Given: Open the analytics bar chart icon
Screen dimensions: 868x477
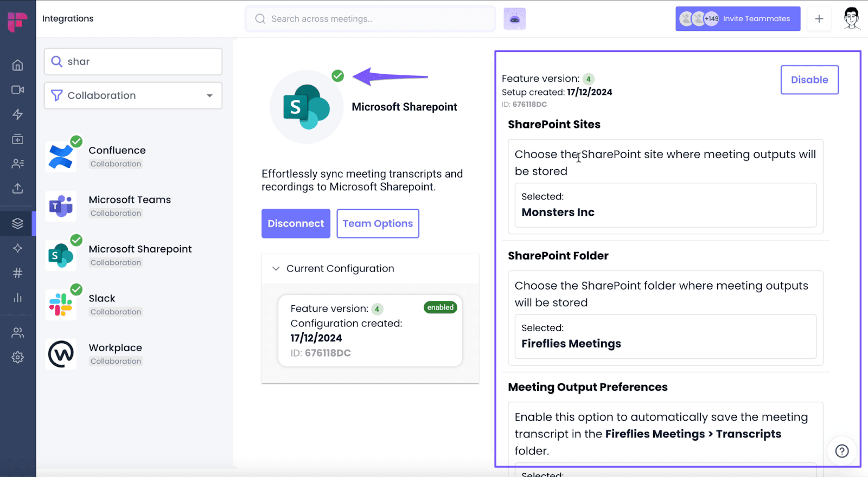Looking at the screenshot, I should click(18, 298).
